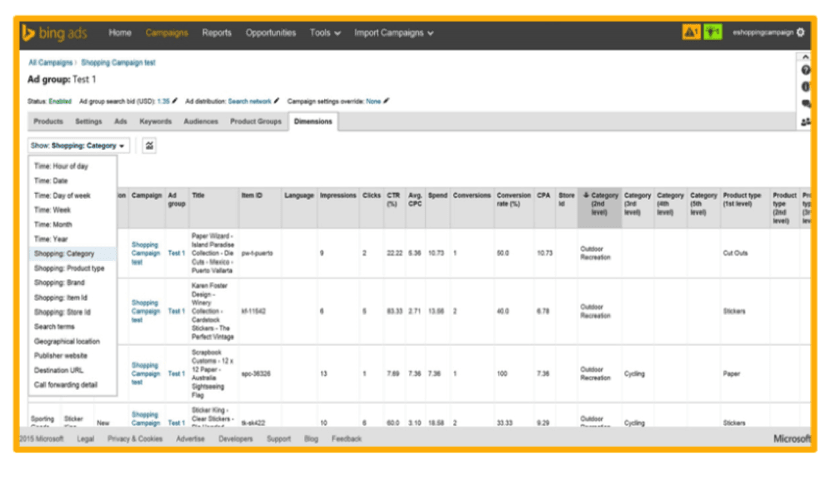The width and height of the screenshot is (834, 480).
Task: Click the info icon in right sidebar
Action: pos(805,87)
